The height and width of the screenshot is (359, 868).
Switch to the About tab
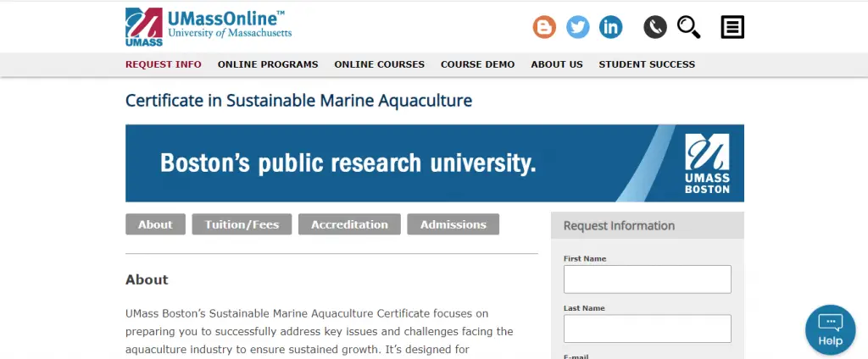155,224
